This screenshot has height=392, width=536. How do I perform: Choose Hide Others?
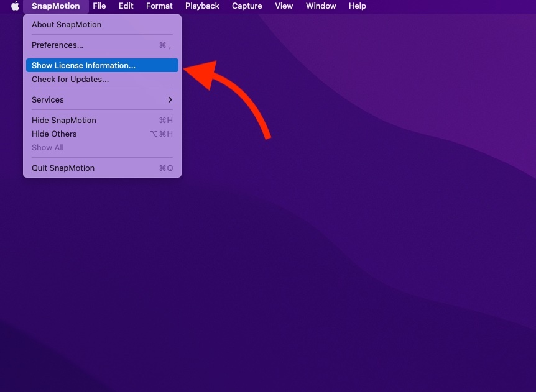102,134
